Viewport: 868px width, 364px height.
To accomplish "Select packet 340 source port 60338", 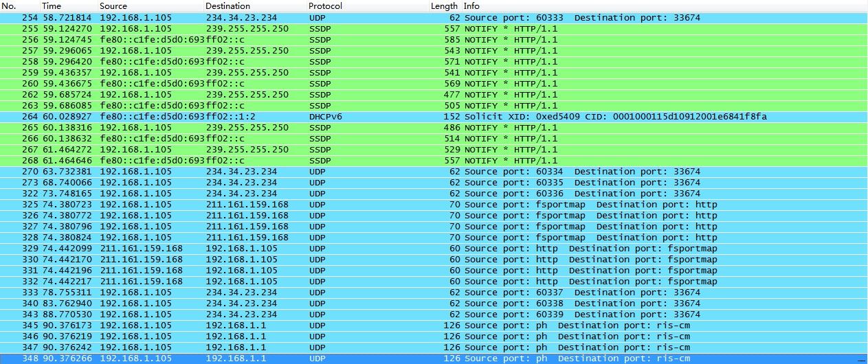I will (x=434, y=304).
